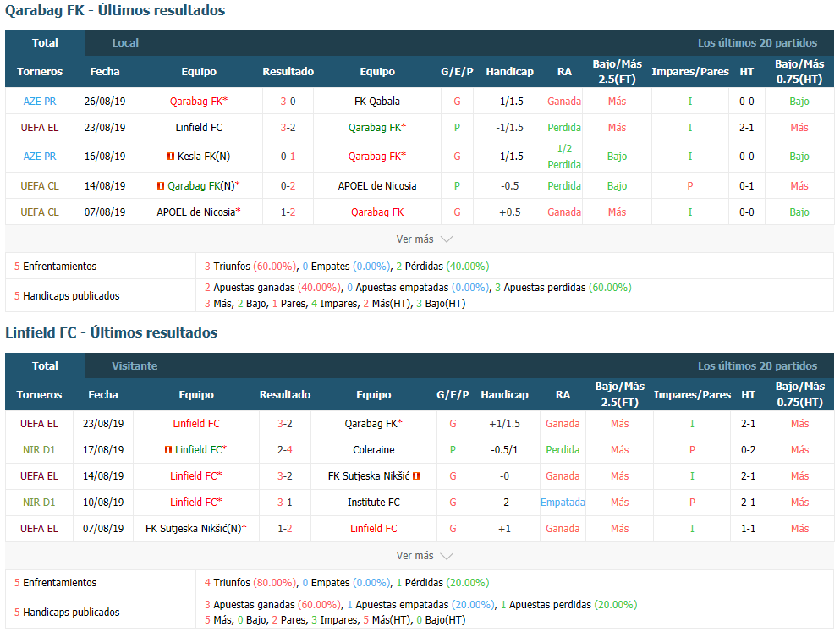Click the red card icon after FK Sutjeska Nikšić, 14/08/19 row

416,476
